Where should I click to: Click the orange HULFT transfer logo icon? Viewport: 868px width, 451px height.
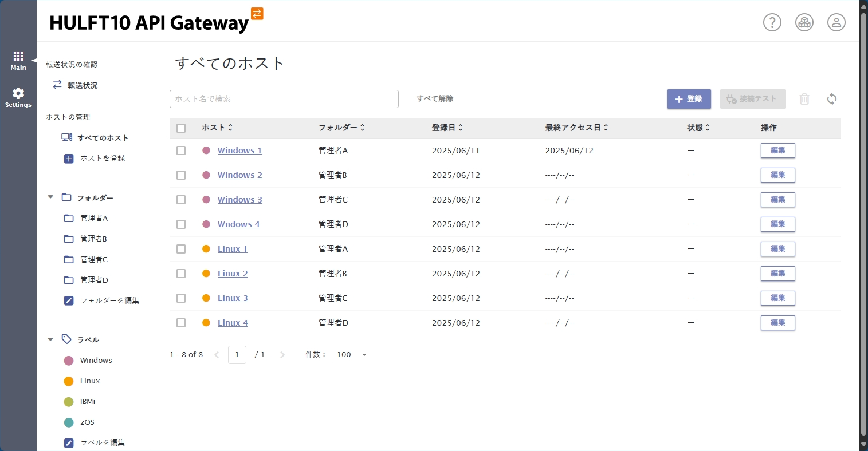point(257,13)
